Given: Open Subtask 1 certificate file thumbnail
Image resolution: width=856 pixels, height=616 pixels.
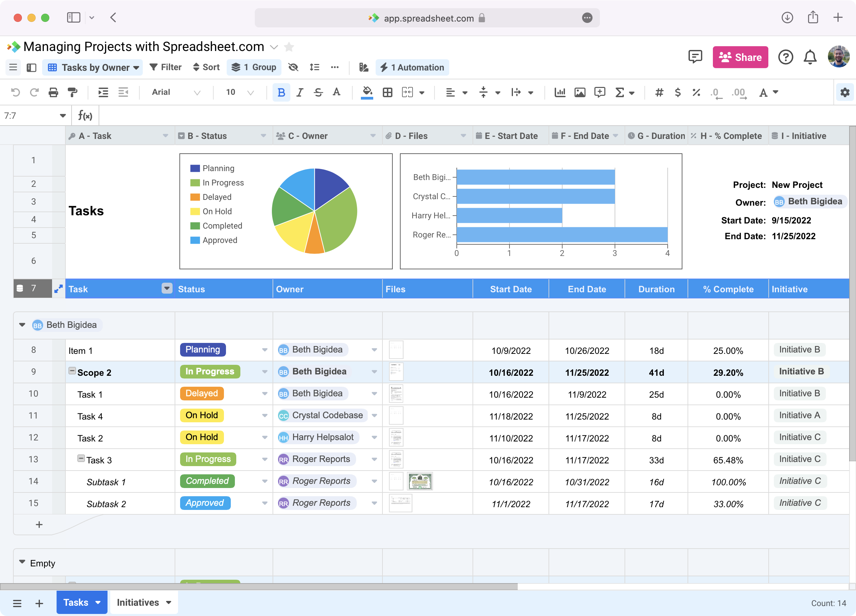Looking at the screenshot, I should tap(420, 481).
